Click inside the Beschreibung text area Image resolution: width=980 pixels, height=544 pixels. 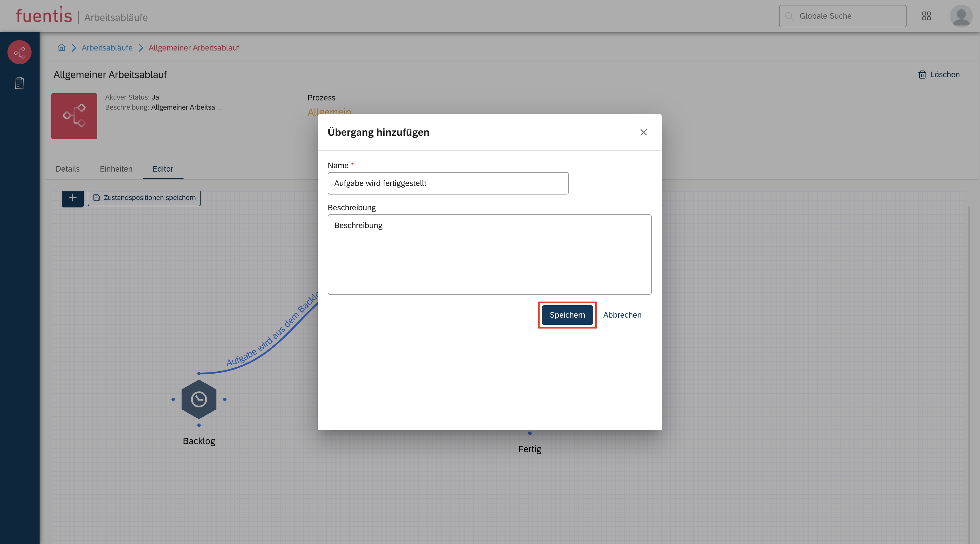pos(489,255)
